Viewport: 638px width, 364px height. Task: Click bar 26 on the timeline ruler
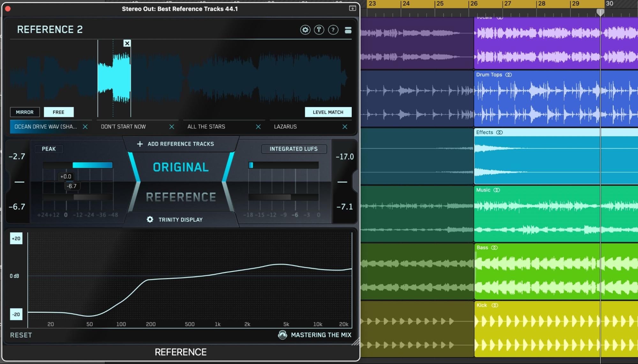click(x=474, y=4)
